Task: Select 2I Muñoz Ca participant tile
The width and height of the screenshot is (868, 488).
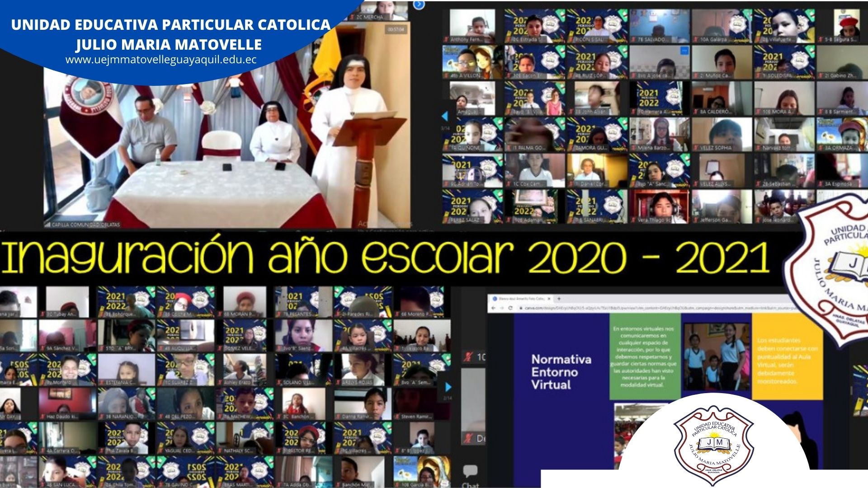Action: (x=722, y=62)
